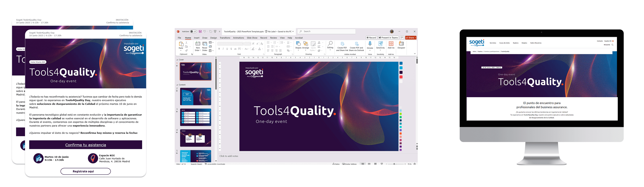This screenshot has height=187, width=644.
Task: Click the Text Shadow S icon
Action: point(231,49)
